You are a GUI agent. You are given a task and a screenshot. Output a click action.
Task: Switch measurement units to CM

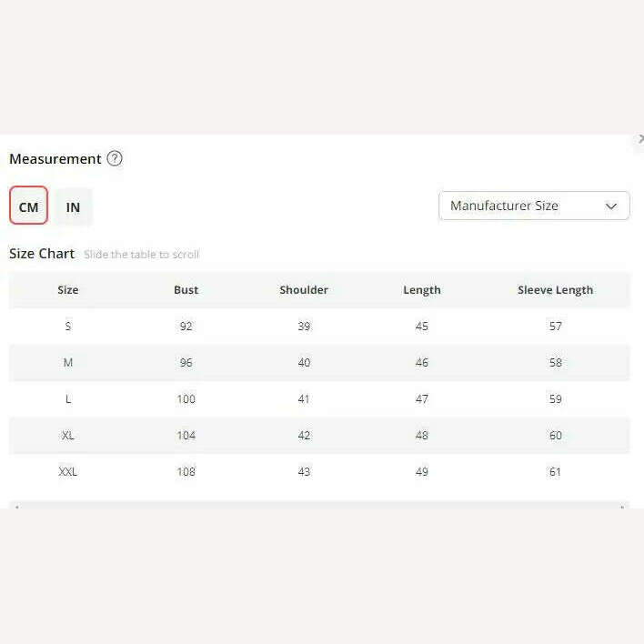(x=29, y=206)
